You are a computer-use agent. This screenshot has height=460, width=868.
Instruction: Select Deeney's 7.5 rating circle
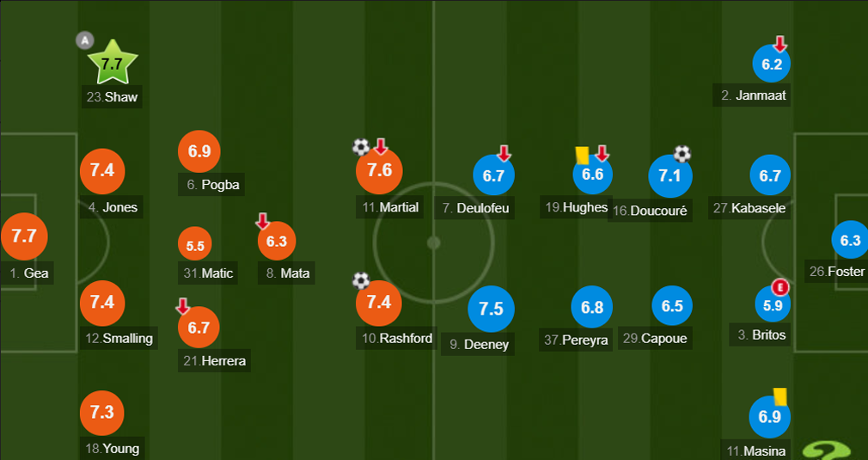pos(491,309)
